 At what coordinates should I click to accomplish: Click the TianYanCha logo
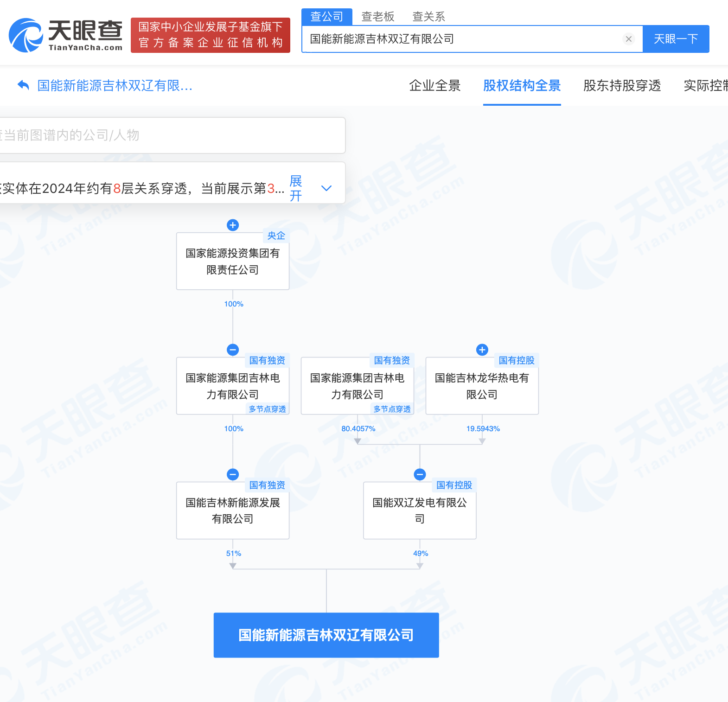click(66, 35)
